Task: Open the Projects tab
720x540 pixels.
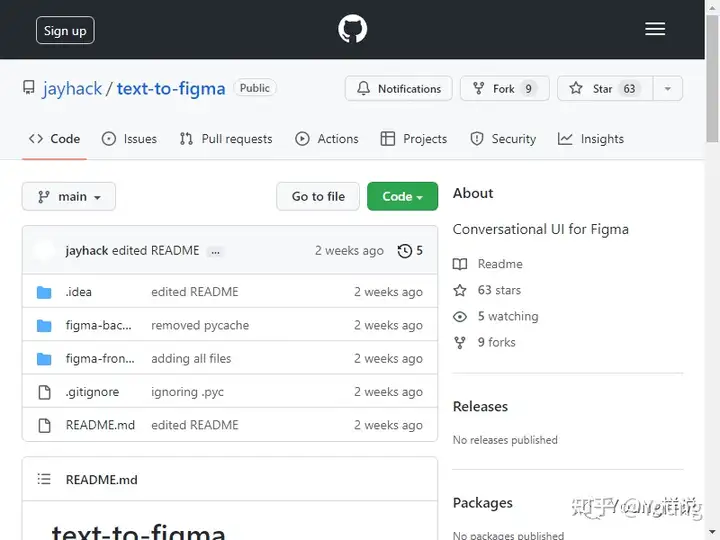Action: (x=414, y=139)
